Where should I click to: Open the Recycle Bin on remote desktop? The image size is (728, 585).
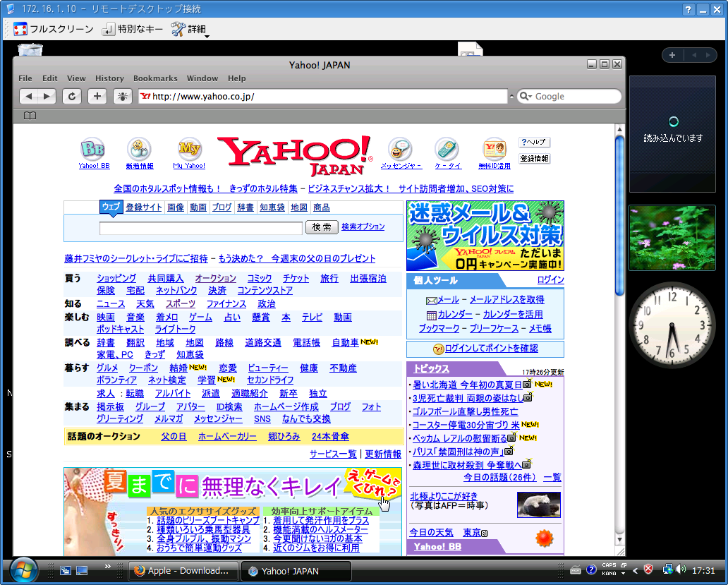click(x=30, y=49)
